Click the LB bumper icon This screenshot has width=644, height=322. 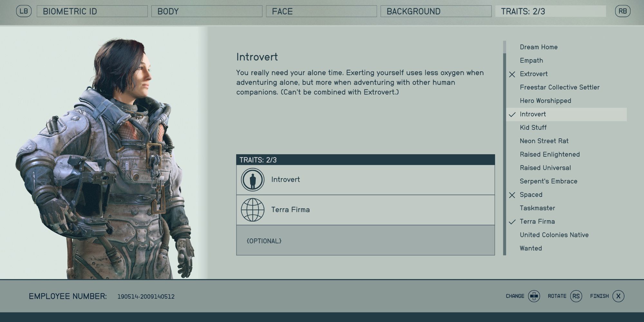pyautogui.click(x=24, y=11)
